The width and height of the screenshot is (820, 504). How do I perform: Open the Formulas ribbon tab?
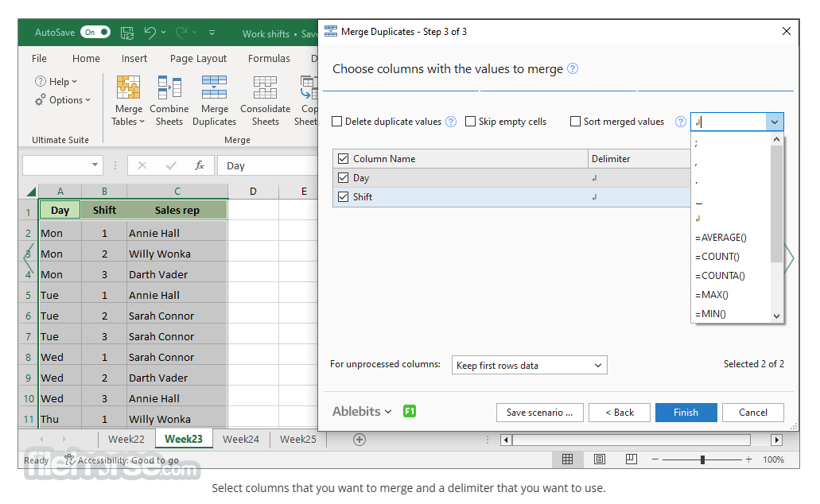pos(269,59)
